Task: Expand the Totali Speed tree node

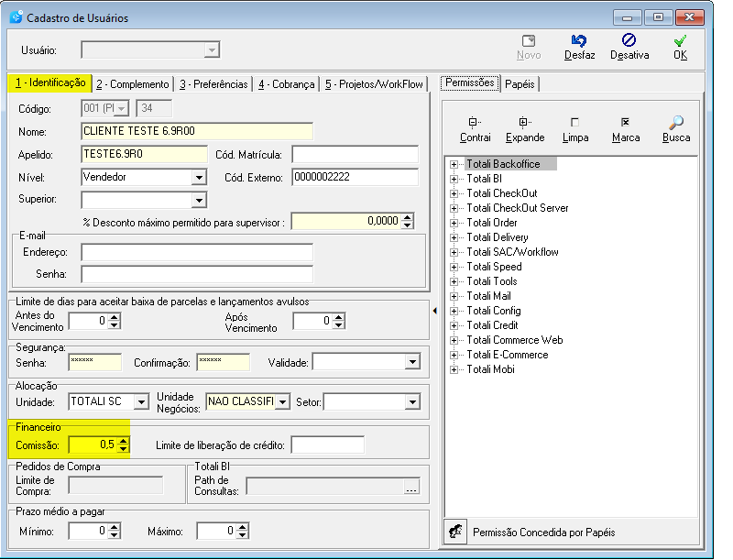Action: tap(454, 267)
